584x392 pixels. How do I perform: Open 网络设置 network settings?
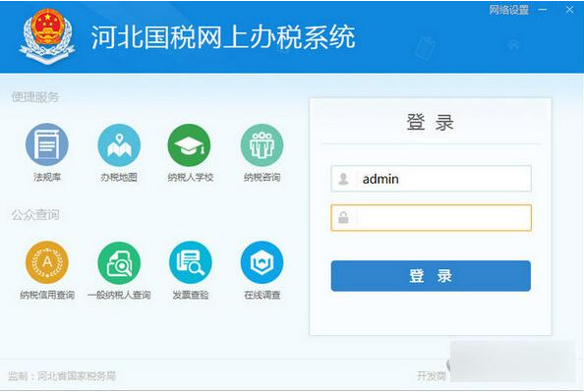[508, 10]
